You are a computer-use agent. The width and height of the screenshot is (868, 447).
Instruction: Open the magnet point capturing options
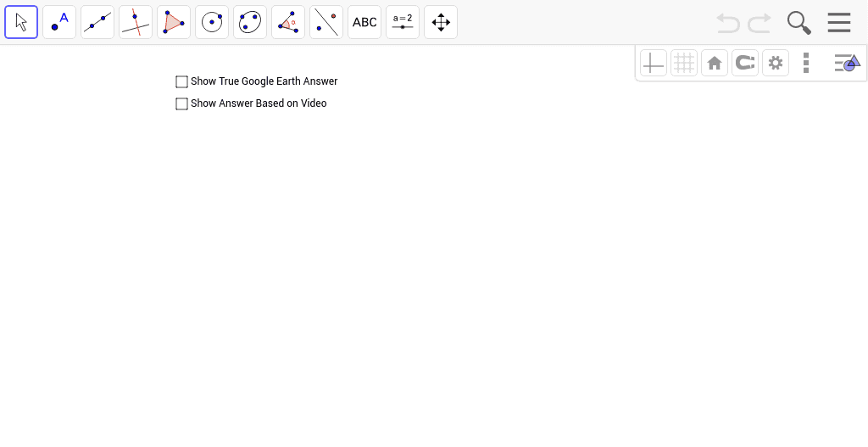745,63
